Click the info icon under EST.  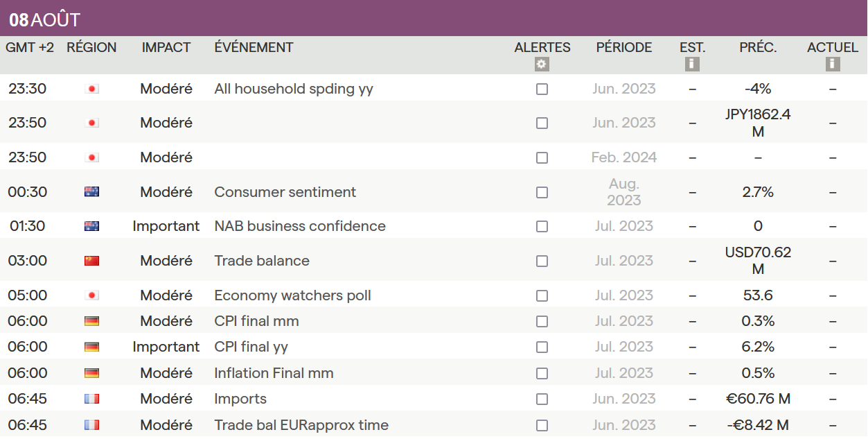692,64
